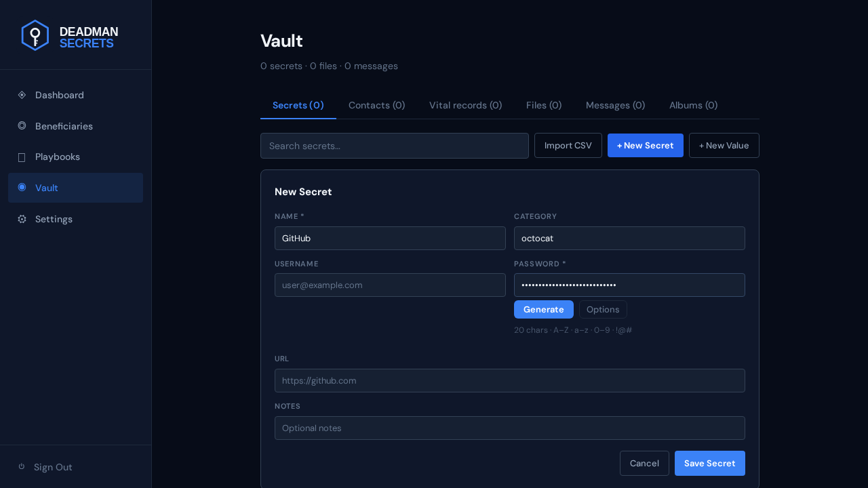Click the Dashboard diamond icon in sidebar
This screenshot has width=868, height=488.
[22, 95]
